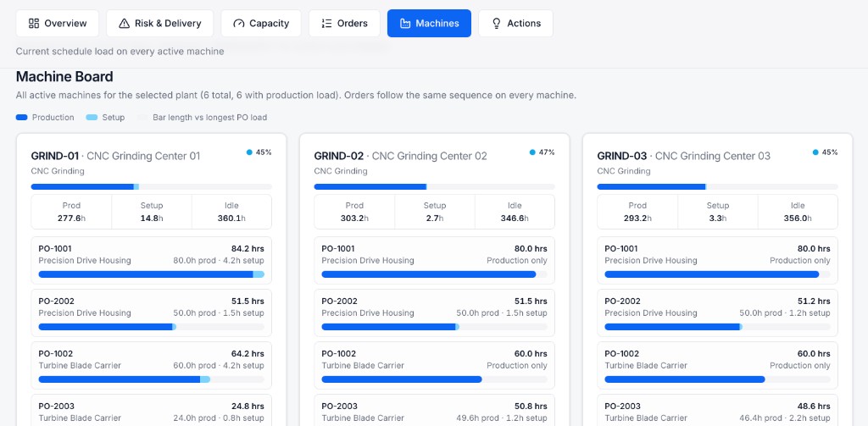868x426 pixels.
Task: Click the GRIND-03 Idle 356.0h cell
Action: click(798, 212)
